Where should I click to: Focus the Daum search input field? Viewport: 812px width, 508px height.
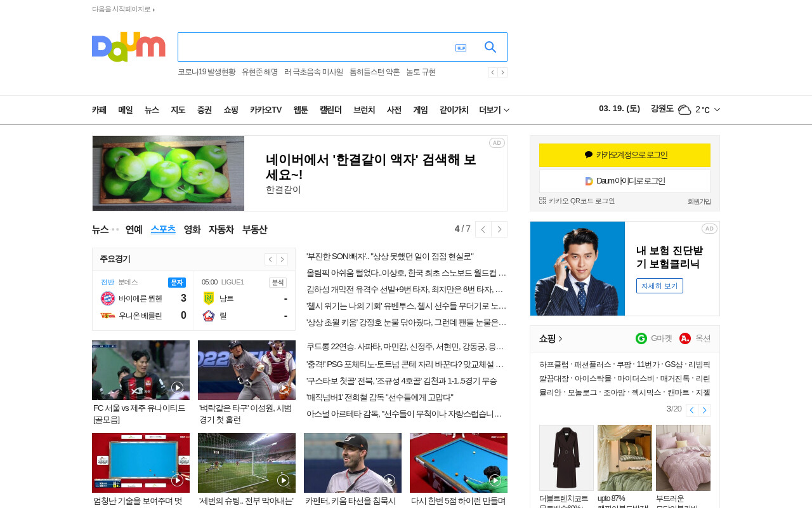(x=314, y=47)
